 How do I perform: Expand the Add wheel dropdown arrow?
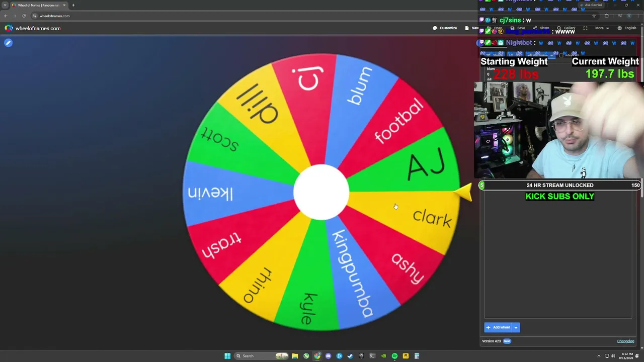516,327
